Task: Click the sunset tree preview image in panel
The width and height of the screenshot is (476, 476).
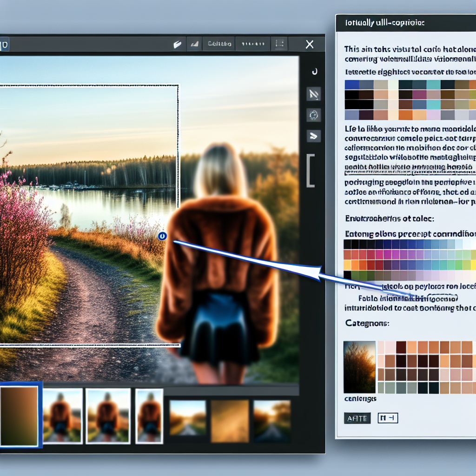Action: pos(359,367)
